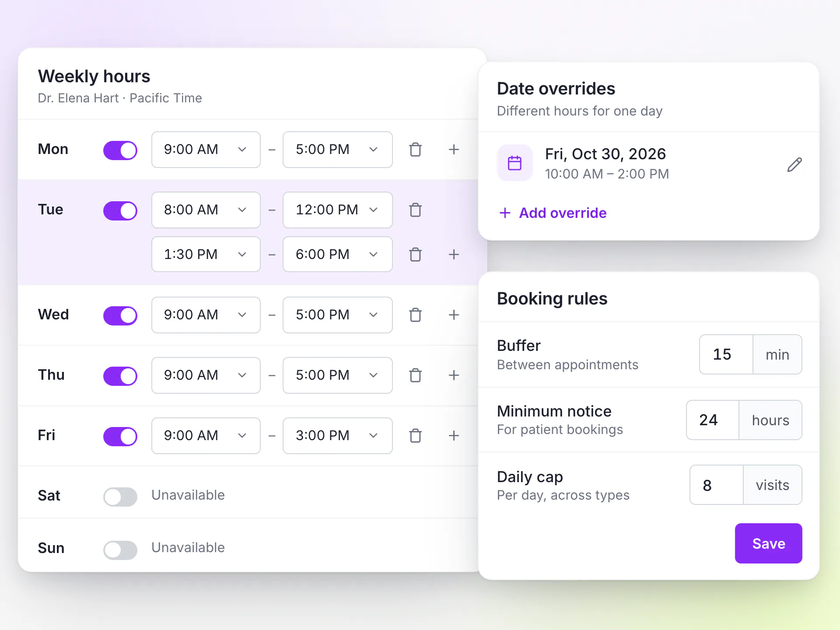Disable Thursday availability toggle
This screenshot has height=630, width=840.
(120, 376)
